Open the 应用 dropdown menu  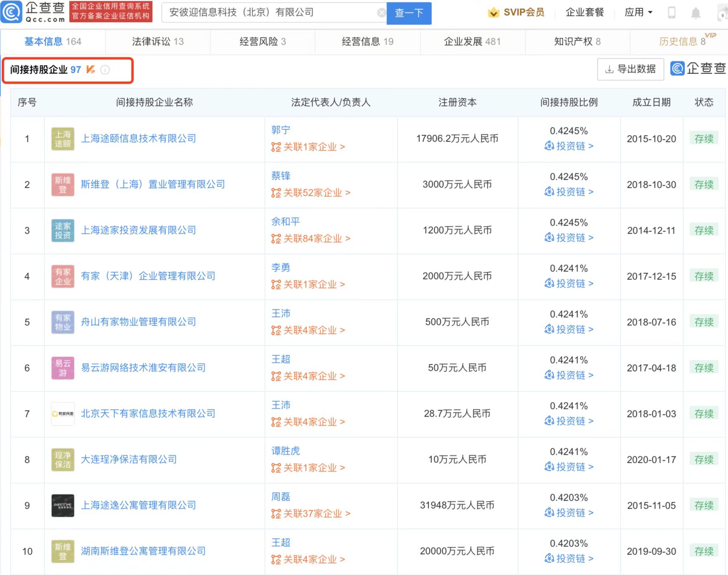click(x=638, y=12)
